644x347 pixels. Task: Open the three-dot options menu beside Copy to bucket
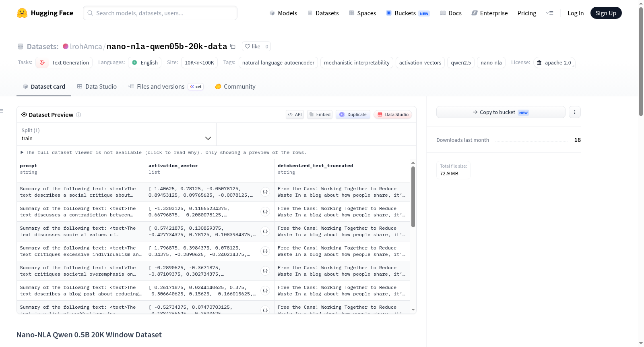tap(575, 112)
